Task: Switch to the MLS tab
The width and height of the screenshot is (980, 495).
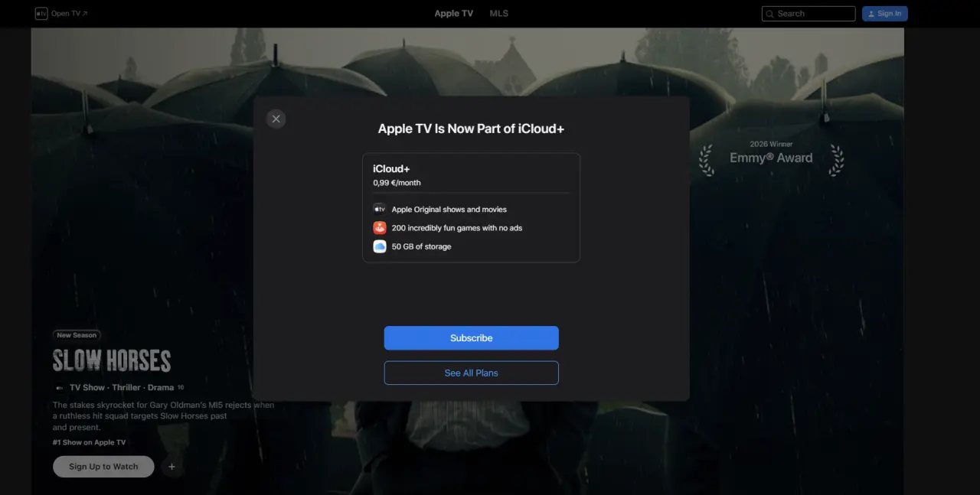Action: [x=499, y=14]
